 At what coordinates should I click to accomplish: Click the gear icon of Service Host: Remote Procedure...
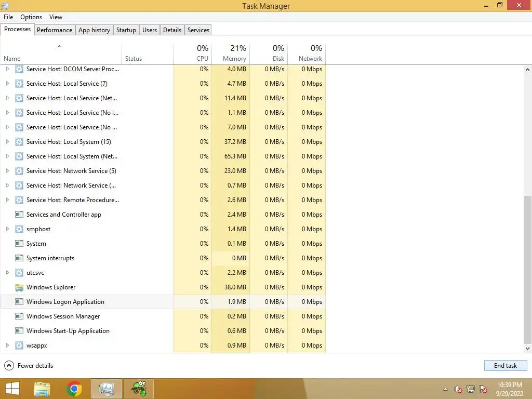[19, 200]
